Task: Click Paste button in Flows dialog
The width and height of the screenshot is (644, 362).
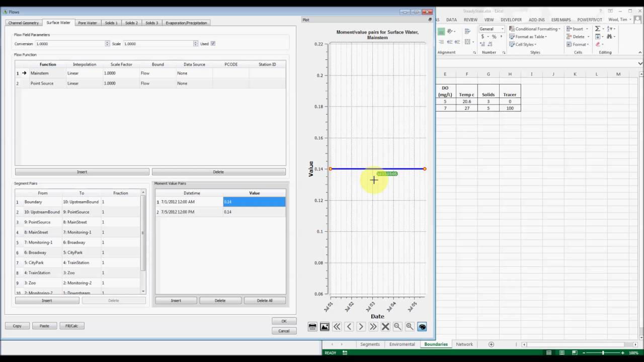Action: tap(44, 326)
